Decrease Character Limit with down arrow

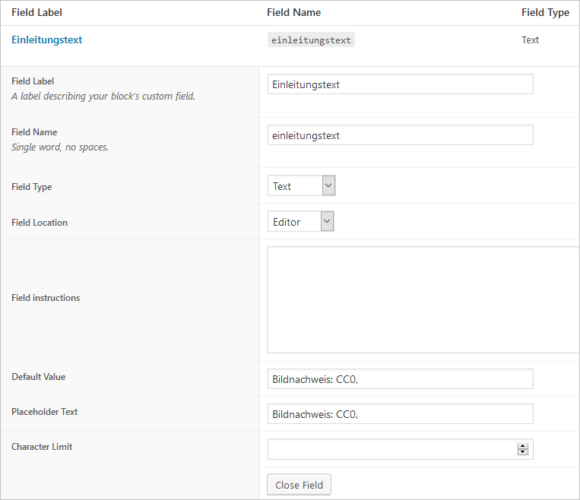(x=523, y=452)
